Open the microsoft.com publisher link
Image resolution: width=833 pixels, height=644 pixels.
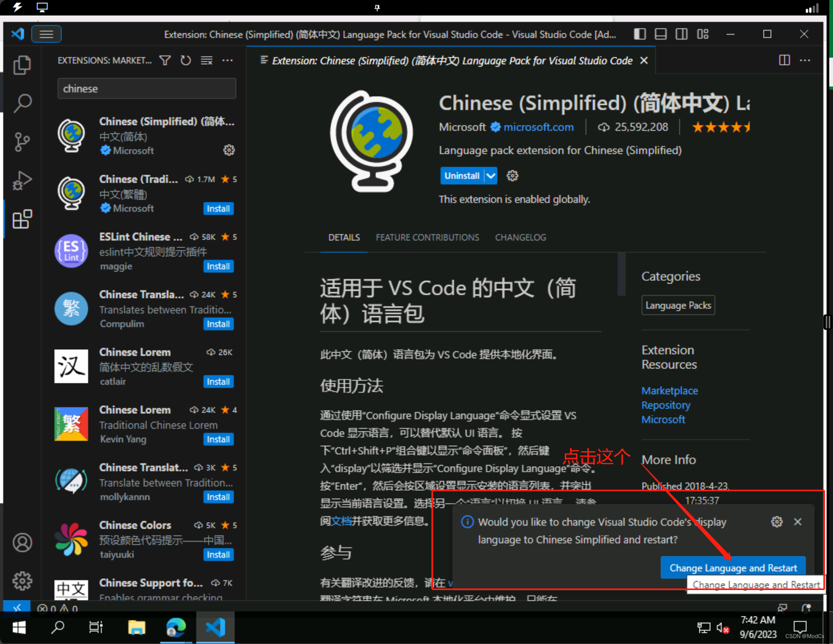[538, 127]
